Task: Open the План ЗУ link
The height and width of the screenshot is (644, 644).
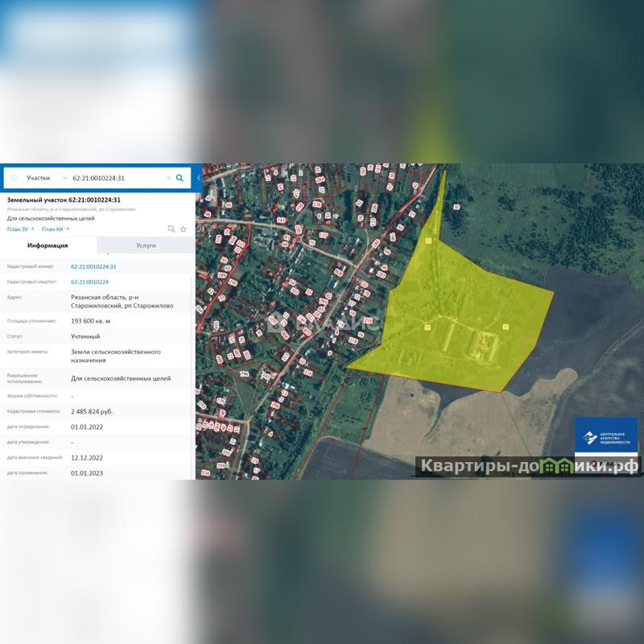Action: 18,229
